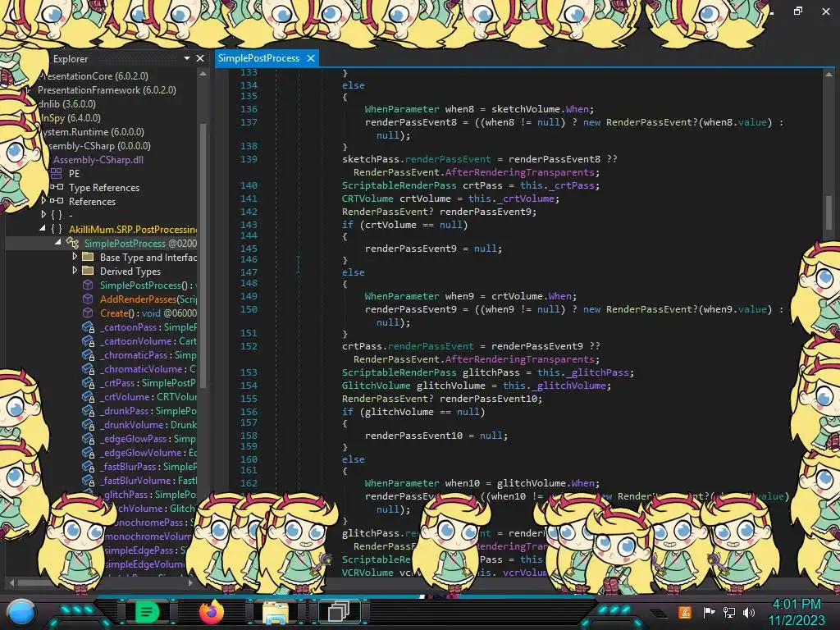This screenshot has height=630, width=840.
Task: Click the code editor vertical scrollbar thumb
Action: point(829,212)
